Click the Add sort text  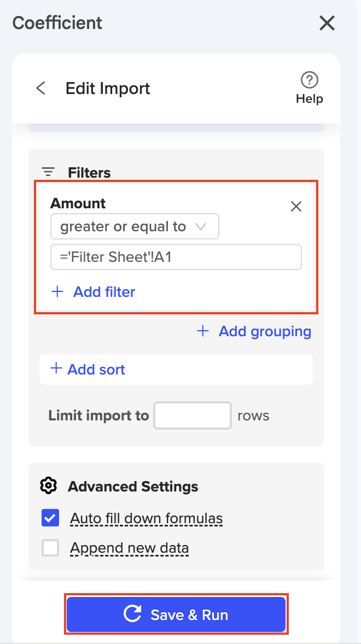(96, 370)
